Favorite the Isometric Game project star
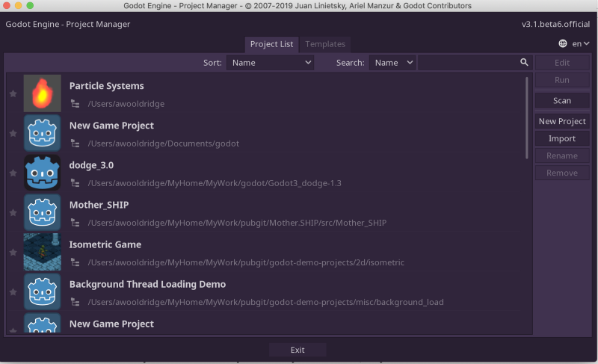 pyautogui.click(x=13, y=253)
